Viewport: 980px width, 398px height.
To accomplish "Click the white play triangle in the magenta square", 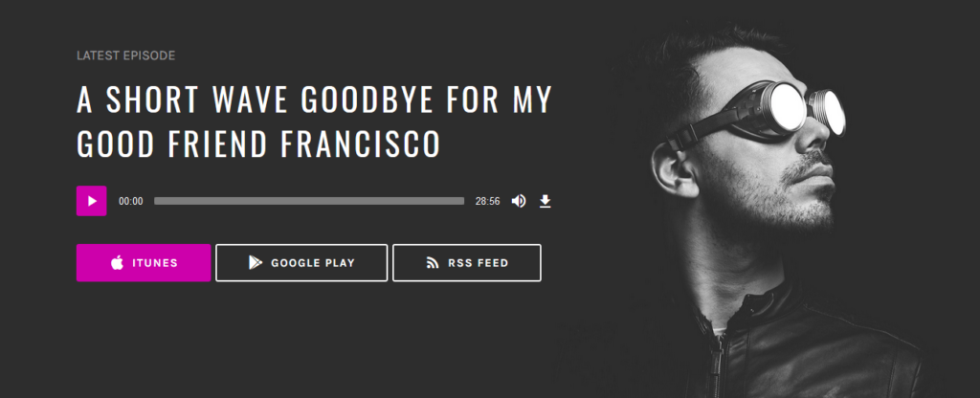I will [x=93, y=201].
